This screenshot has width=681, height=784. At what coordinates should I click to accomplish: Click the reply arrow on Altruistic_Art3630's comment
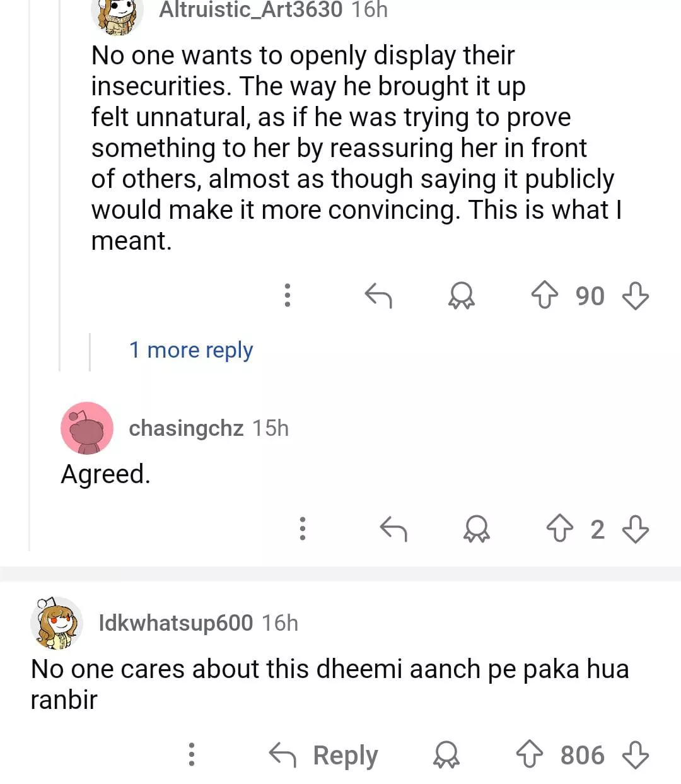(378, 295)
